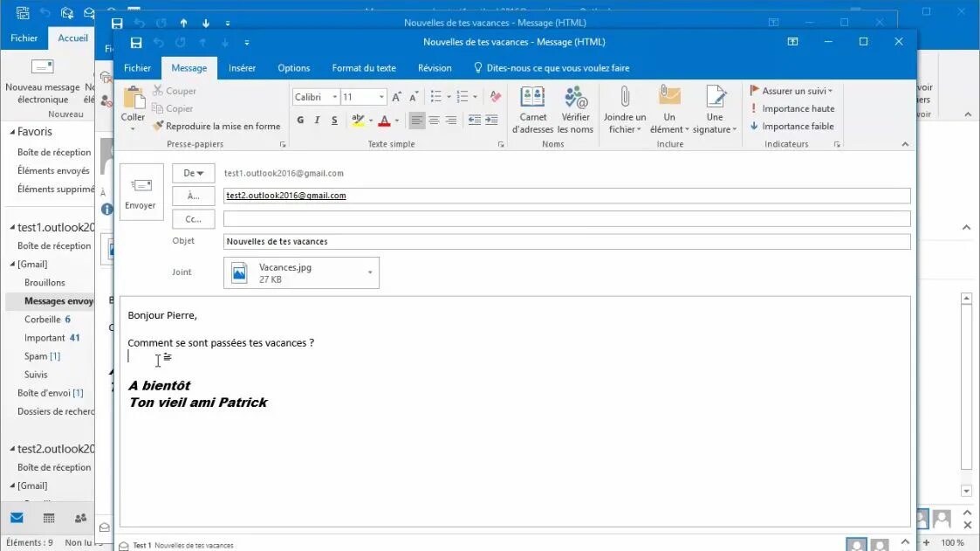Click the À... recipients button
The height and width of the screenshot is (551, 980).
point(193,196)
